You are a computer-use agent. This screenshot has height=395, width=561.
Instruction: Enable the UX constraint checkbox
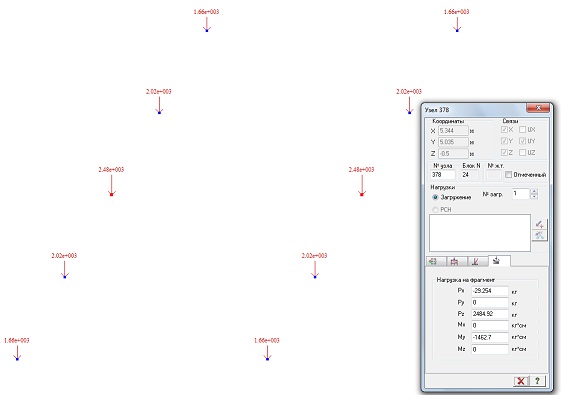point(522,130)
